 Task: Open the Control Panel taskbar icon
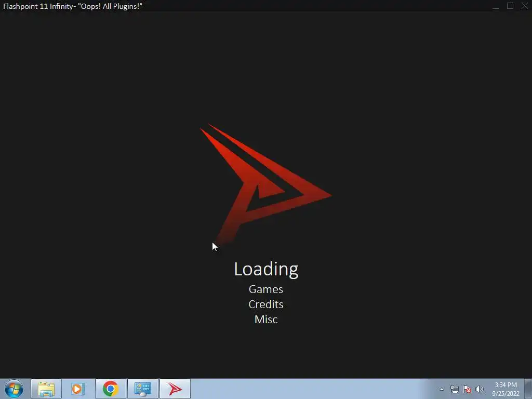pyautogui.click(x=143, y=389)
